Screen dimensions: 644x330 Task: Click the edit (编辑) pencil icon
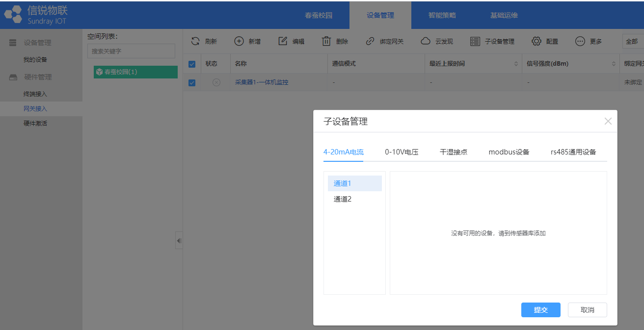click(x=283, y=41)
